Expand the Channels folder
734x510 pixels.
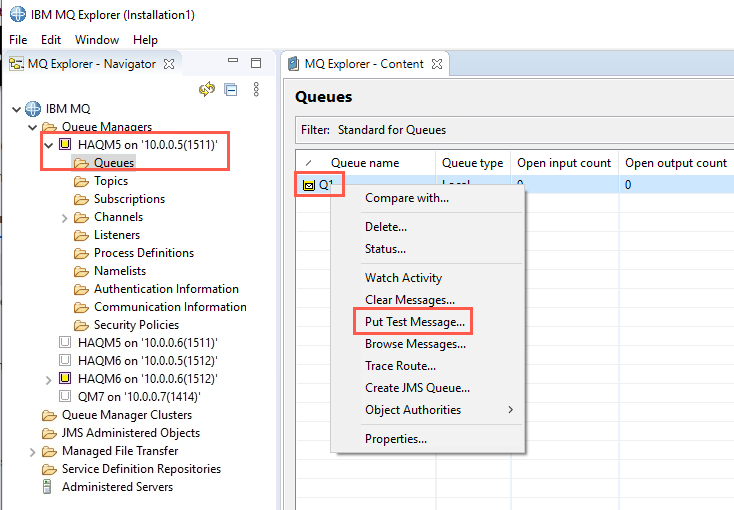pos(65,218)
